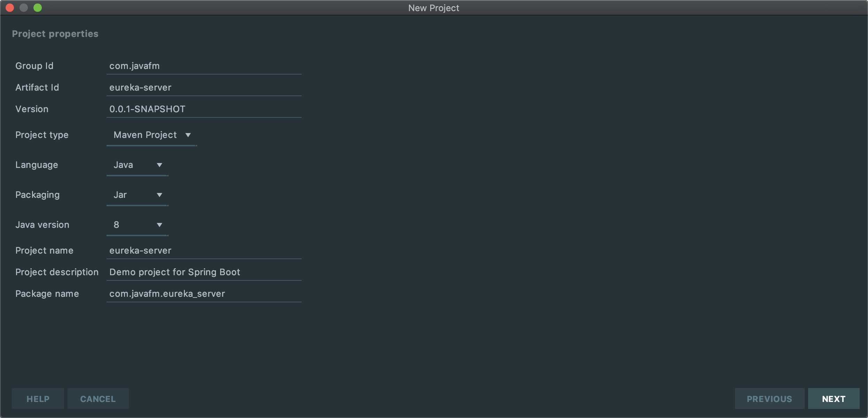This screenshot has height=418, width=868.
Task: Click the arrow next to Jar
Action: (x=160, y=195)
